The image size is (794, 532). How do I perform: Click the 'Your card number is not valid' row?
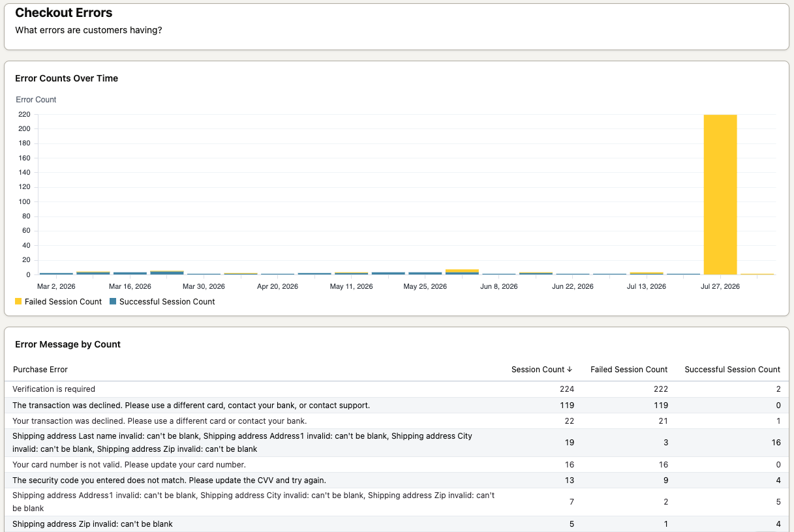tap(397, 465)
